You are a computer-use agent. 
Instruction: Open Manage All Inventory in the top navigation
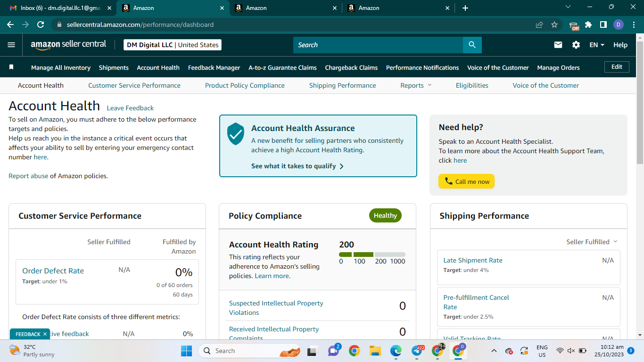pos(61,67)
